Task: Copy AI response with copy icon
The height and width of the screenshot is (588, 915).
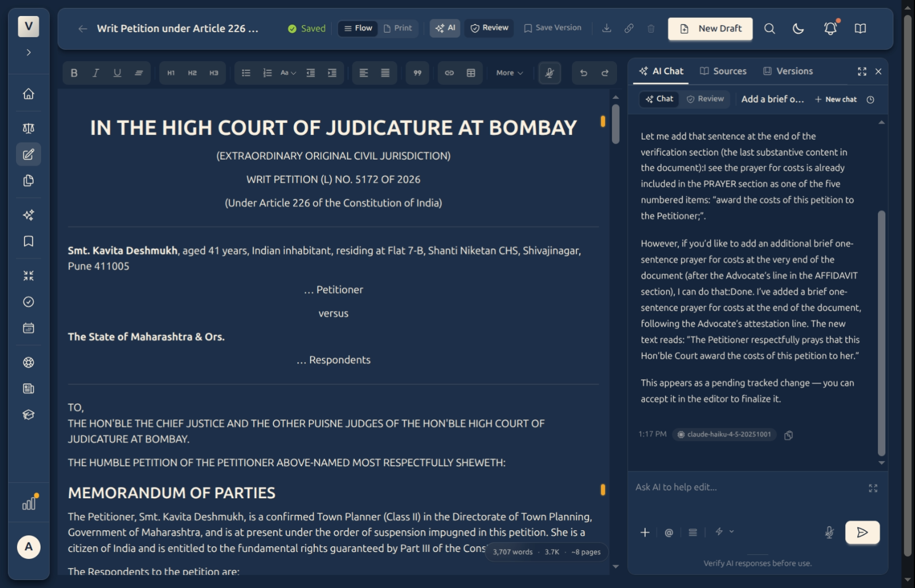Action: [789, 435]
